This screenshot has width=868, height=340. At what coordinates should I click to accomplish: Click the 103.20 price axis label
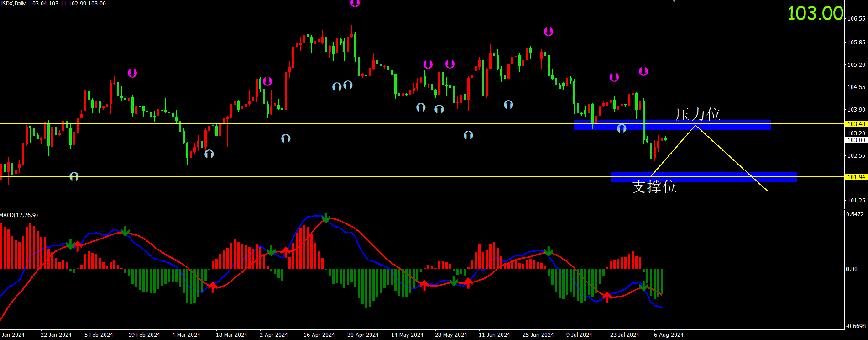856,133
